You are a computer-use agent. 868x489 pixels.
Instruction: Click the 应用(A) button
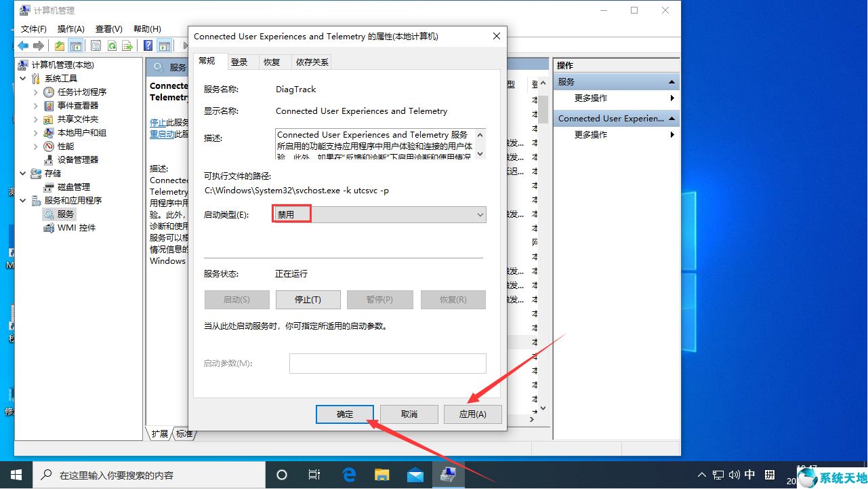pyautogui.click(x=472, y=414)
